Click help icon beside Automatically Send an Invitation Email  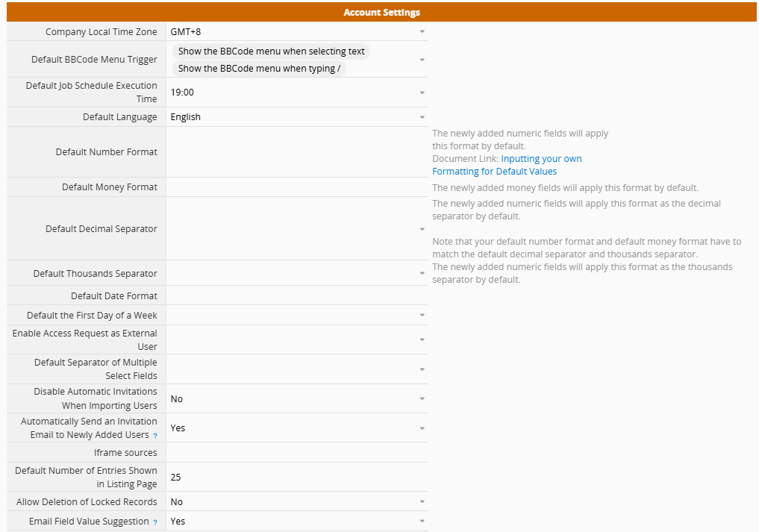[x=155, y=436]
